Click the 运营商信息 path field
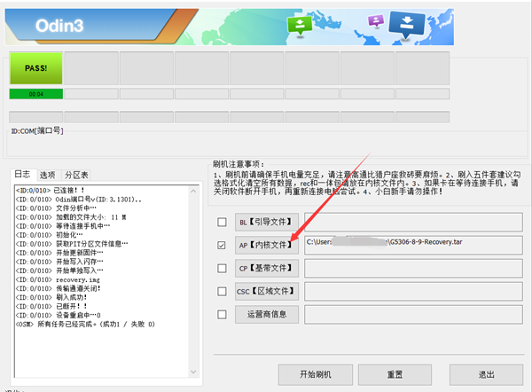532x392 pixels. [413, 314]
